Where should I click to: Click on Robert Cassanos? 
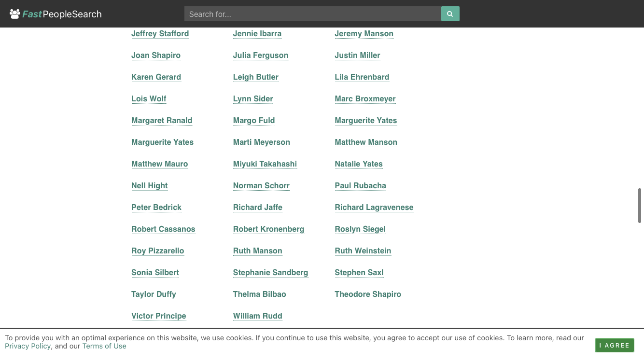coord(163,229)
